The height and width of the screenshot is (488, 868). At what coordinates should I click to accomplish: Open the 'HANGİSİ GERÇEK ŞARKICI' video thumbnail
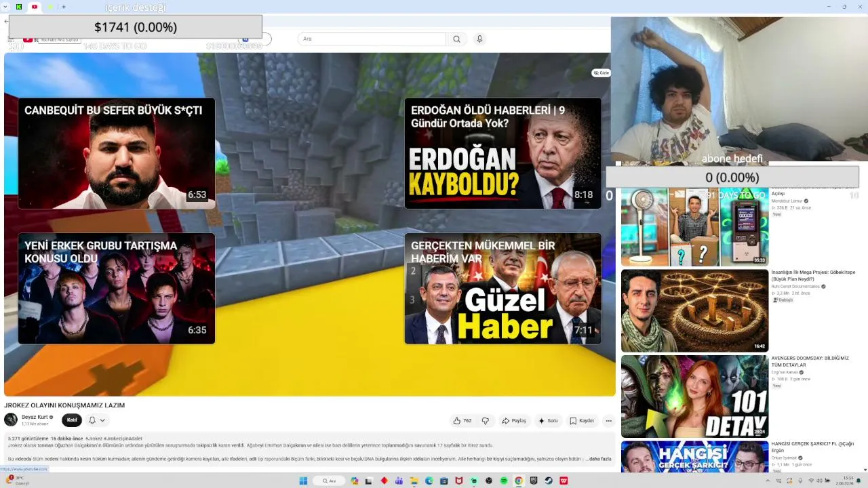695,456
